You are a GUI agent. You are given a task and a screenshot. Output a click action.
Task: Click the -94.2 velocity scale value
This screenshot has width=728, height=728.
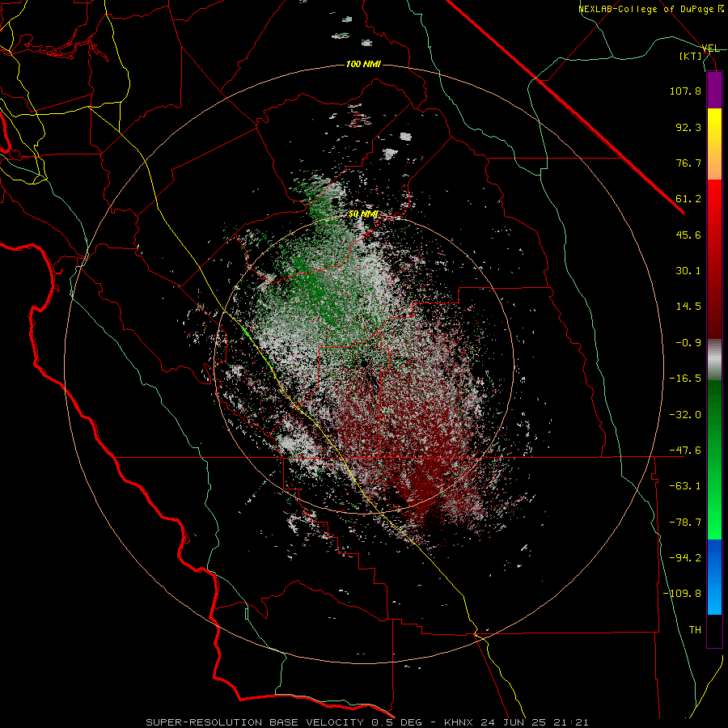[x=685, y=558]
